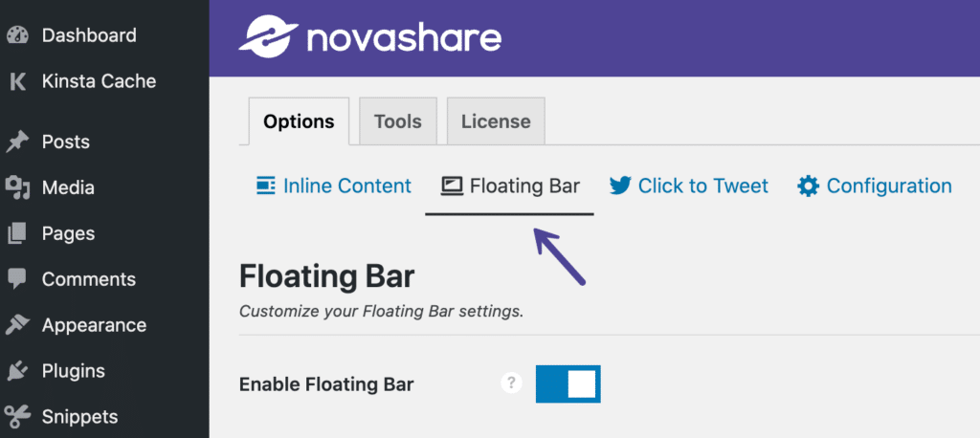This screenshot has height=438, width=980.
Task: Select the Floating Bar section
Action: tap(510, 186)
